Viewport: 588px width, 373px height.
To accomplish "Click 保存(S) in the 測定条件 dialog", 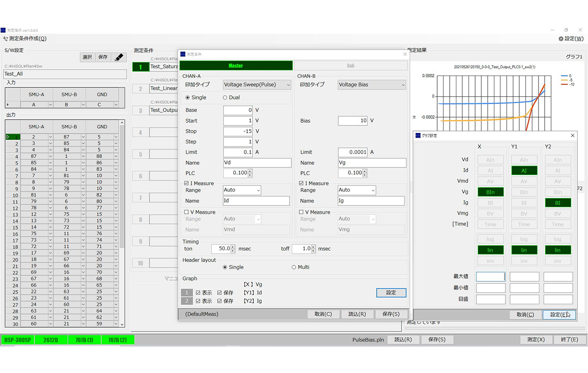I will tap(391, 314).
